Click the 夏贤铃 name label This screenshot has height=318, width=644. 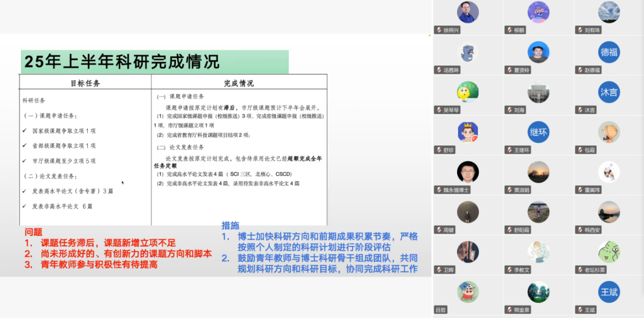click(522, 70)
